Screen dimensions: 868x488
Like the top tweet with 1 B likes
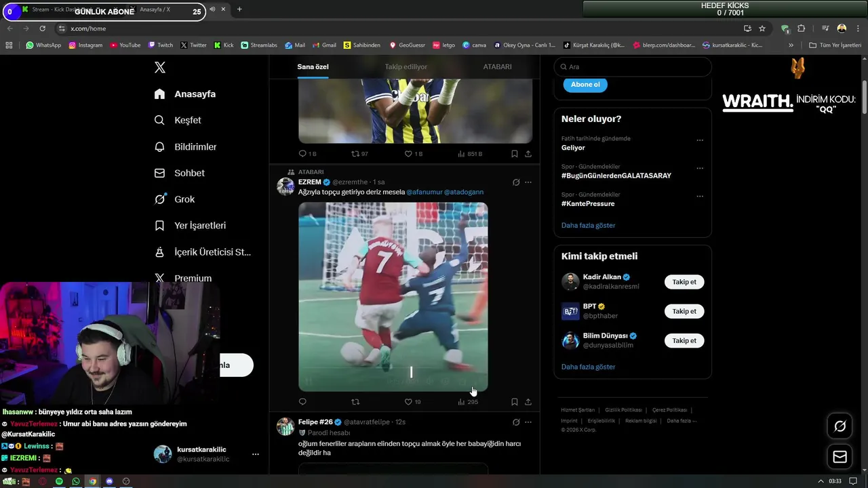pyautogui.click(x=414, y=154)
